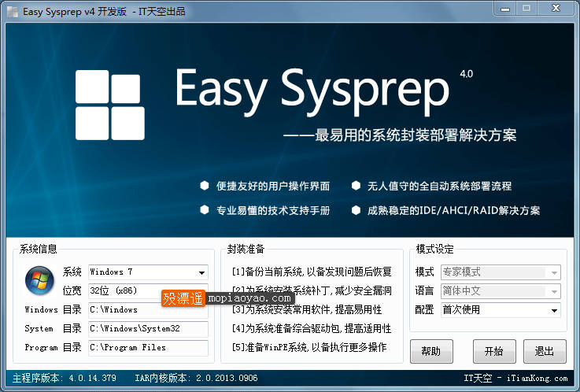Click status text 主程序版本: 4.0.14.379
Screen dimensions: 580x392
pyautogui.click(x=65, y=378)
